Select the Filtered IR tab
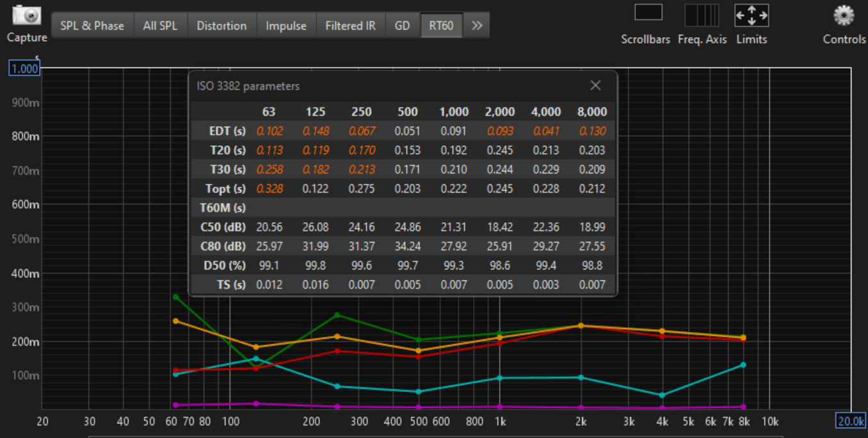 click(x=350, y=26)
